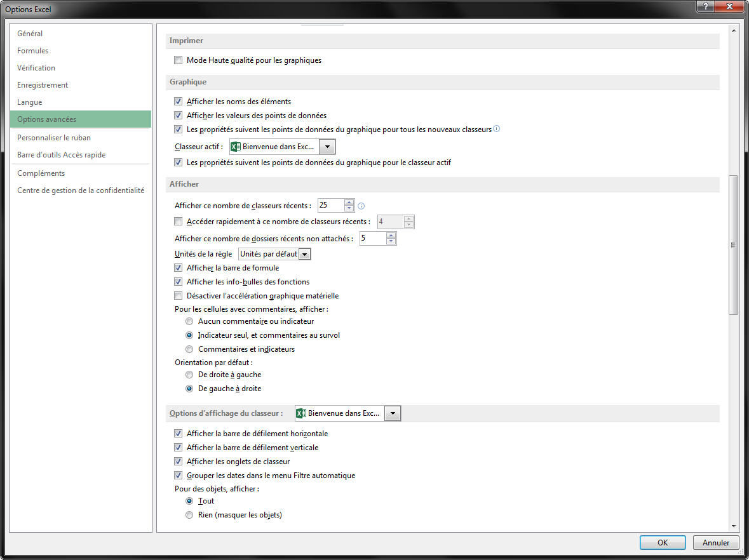This screenshot has height=560, width=749.
Task: Select Tout for object display
Action: click(190, 501)
